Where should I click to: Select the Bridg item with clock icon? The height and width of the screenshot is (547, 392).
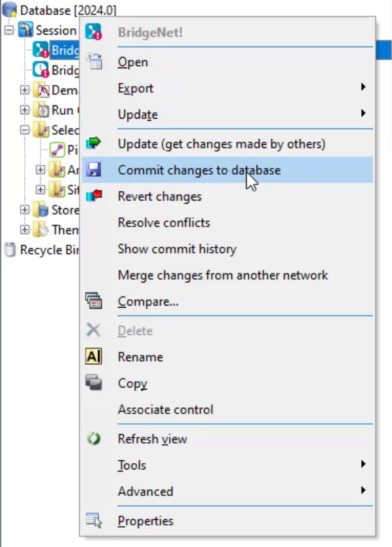click(x=41, y=70)
